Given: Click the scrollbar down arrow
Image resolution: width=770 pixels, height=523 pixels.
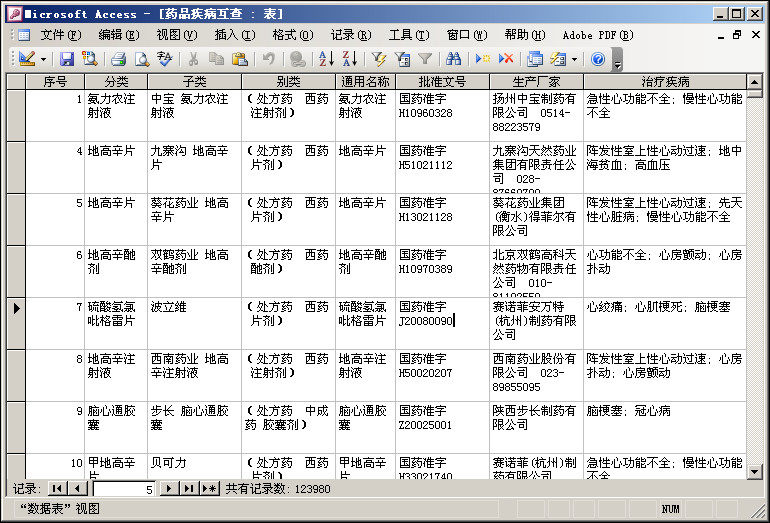Looking at the screenshot, I should [754, 472].
